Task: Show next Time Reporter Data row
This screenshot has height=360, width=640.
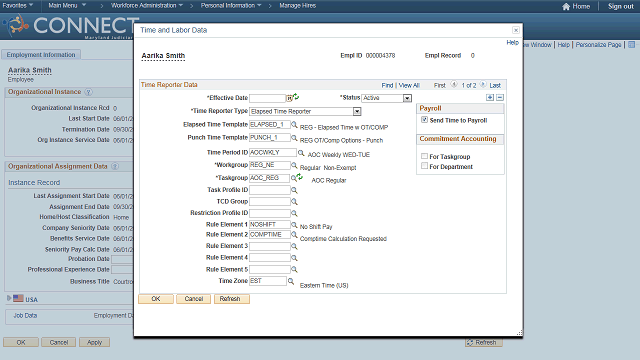Action: 482,84
